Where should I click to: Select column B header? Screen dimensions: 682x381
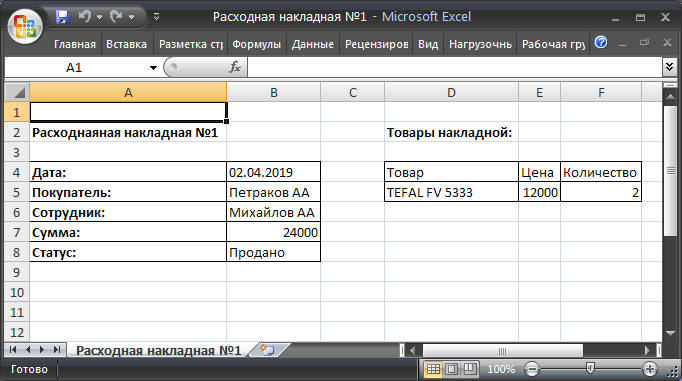coord(274,92)
